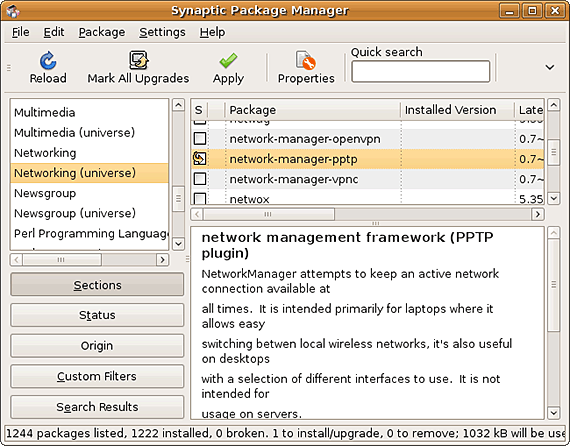Open the Edit menu
Screen dimensions: 570x446
[x=54, y=32]
